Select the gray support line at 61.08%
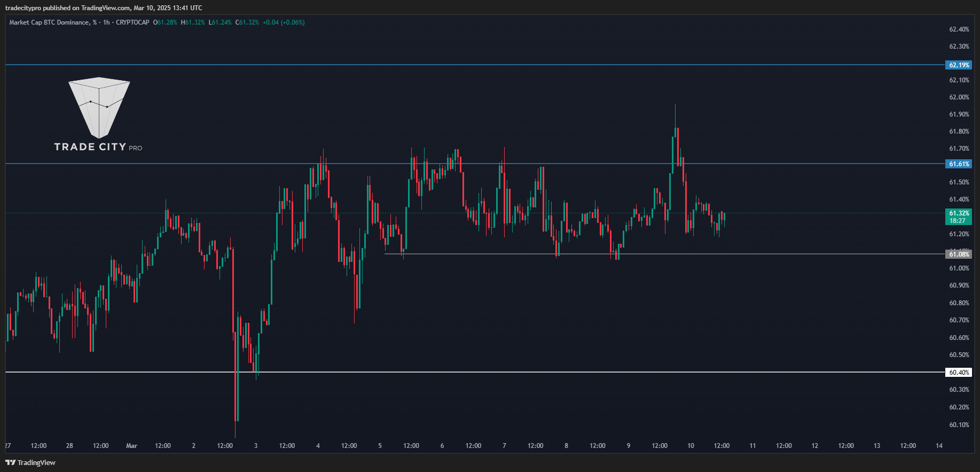 [665, 254]
